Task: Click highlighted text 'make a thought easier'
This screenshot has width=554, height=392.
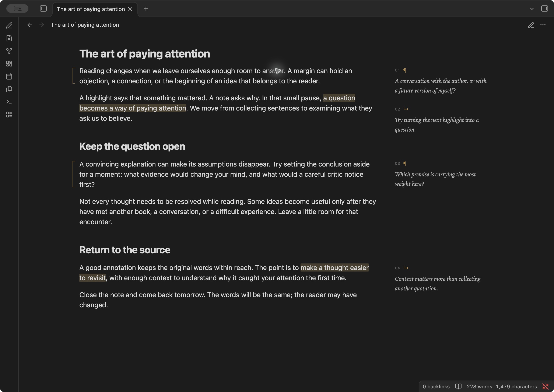Action: [x=334, y=268]
